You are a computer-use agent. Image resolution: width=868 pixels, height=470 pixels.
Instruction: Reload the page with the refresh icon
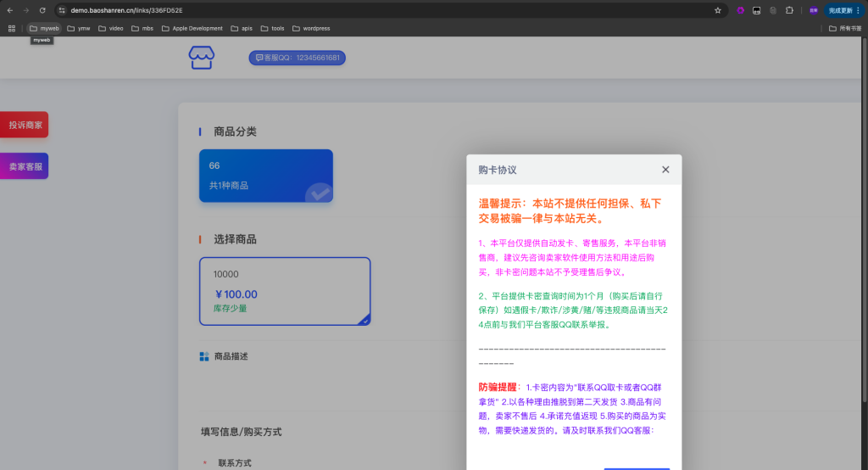(42, 10)
